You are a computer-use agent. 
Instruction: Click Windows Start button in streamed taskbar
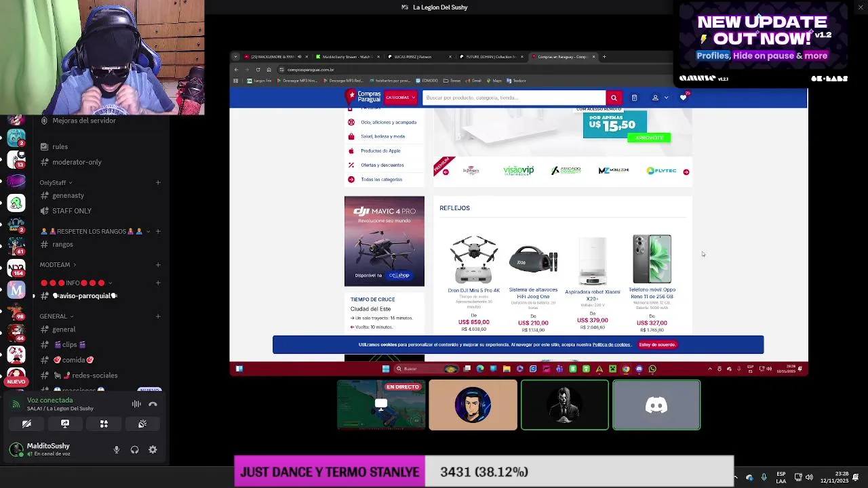pyautogui.click(x=386, y=369)
